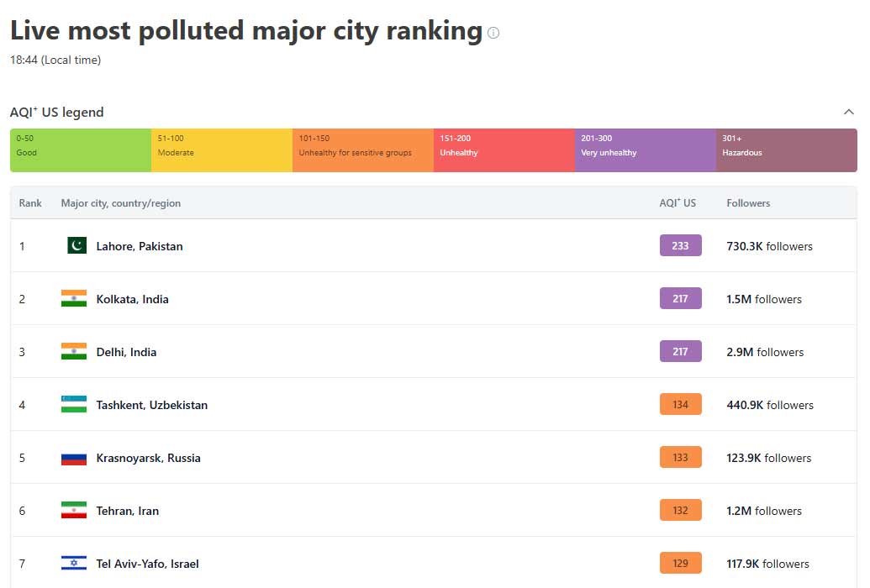
Task: Click the Russia flag icon
Action: pos(74,458)
